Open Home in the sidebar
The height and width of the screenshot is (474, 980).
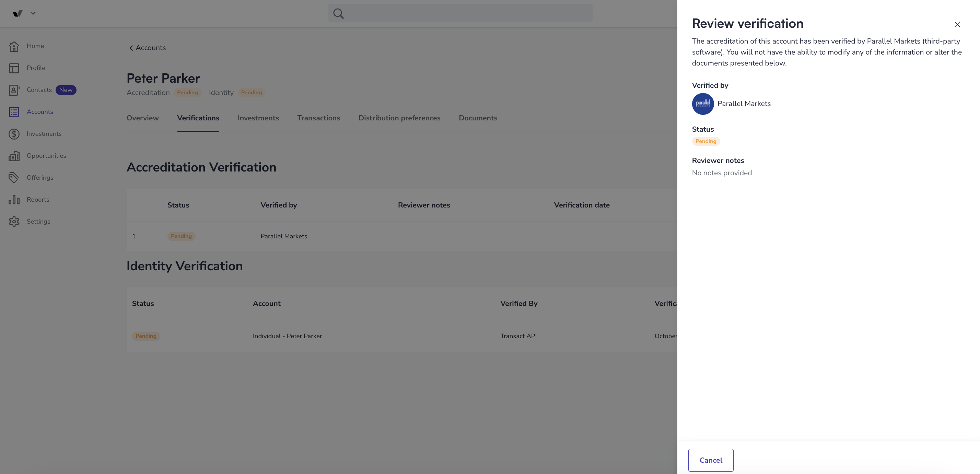(x=35, y=46)
